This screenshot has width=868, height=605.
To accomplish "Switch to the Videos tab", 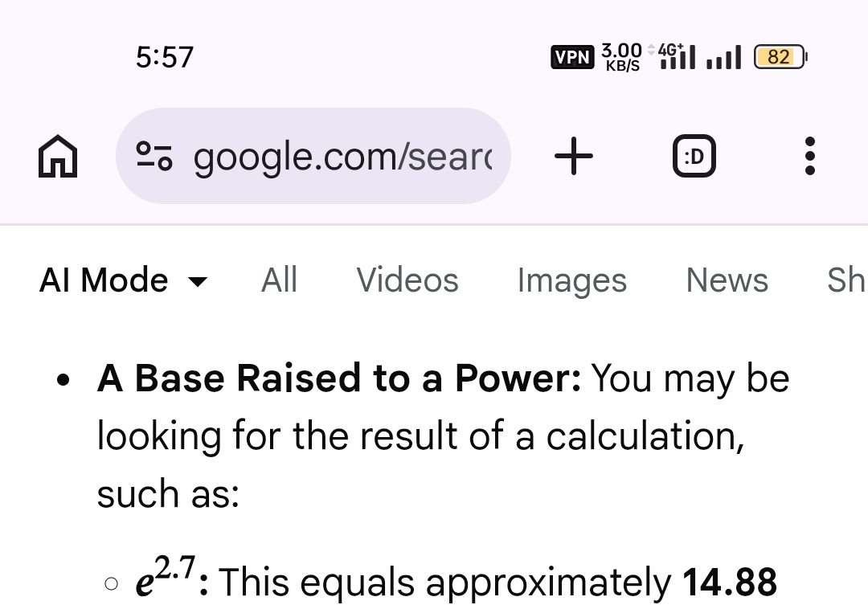I will pos(407,280).
